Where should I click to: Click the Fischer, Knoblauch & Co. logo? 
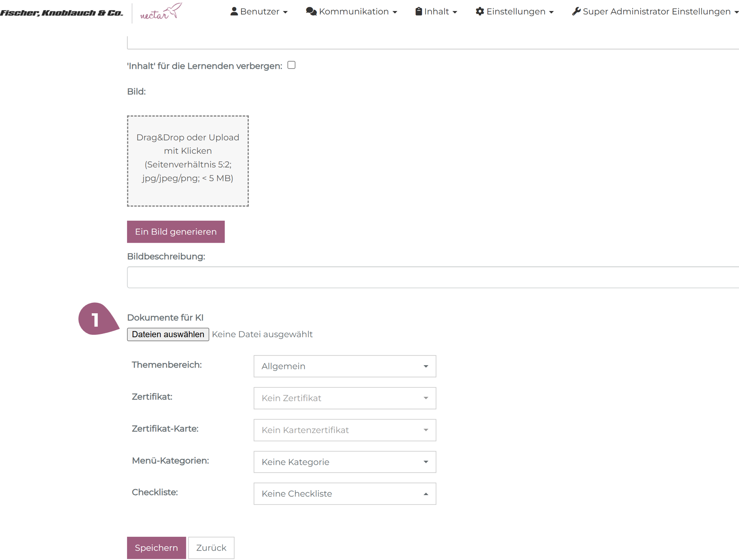62,13
